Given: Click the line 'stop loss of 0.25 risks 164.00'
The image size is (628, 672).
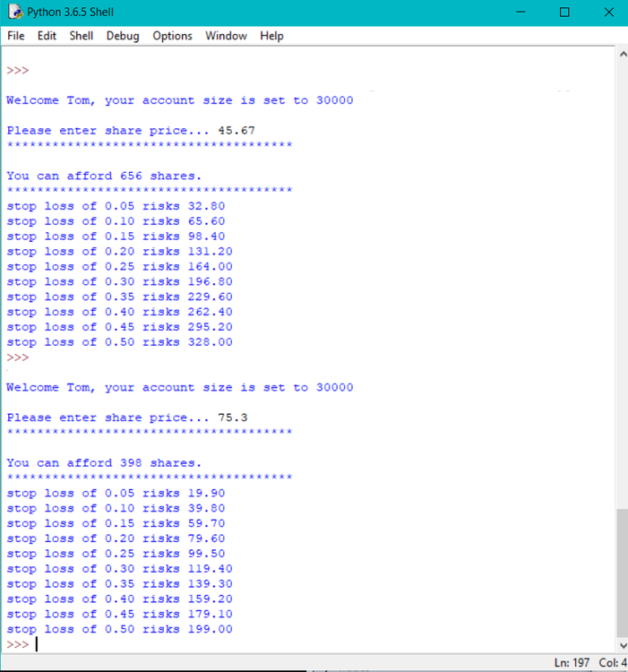Looking at the screenshot, I should tap(119, 267).
